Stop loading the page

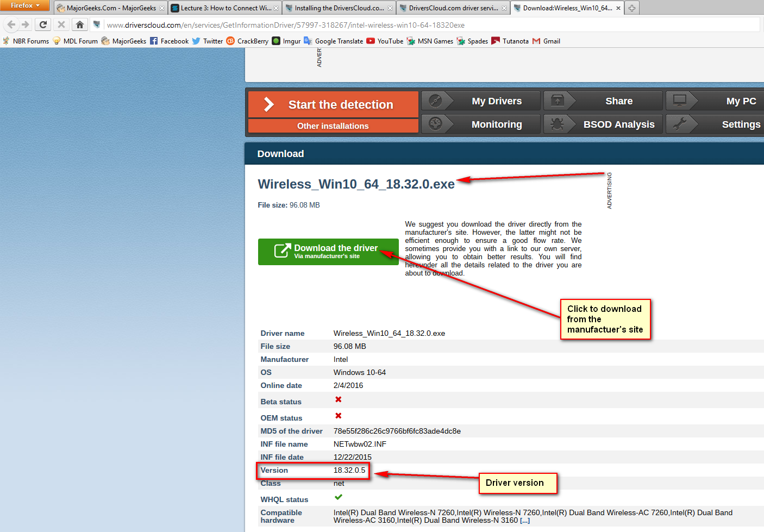point(61,24)
